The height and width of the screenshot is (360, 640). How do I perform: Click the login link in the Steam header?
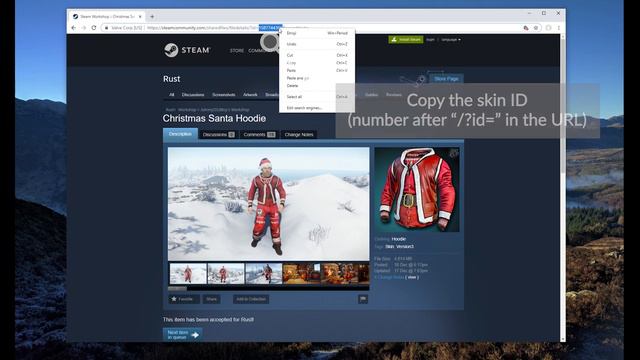430,40
